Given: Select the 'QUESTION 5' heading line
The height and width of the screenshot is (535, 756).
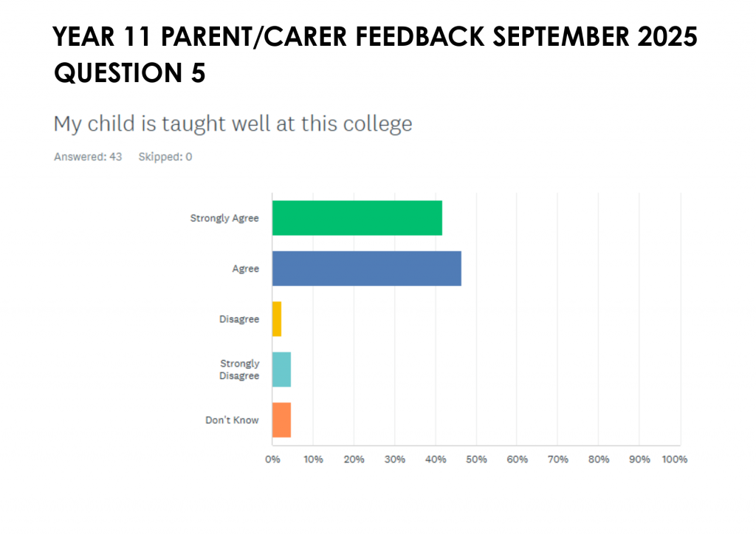Looking at the screenshot, I should (x=130, y=72).
